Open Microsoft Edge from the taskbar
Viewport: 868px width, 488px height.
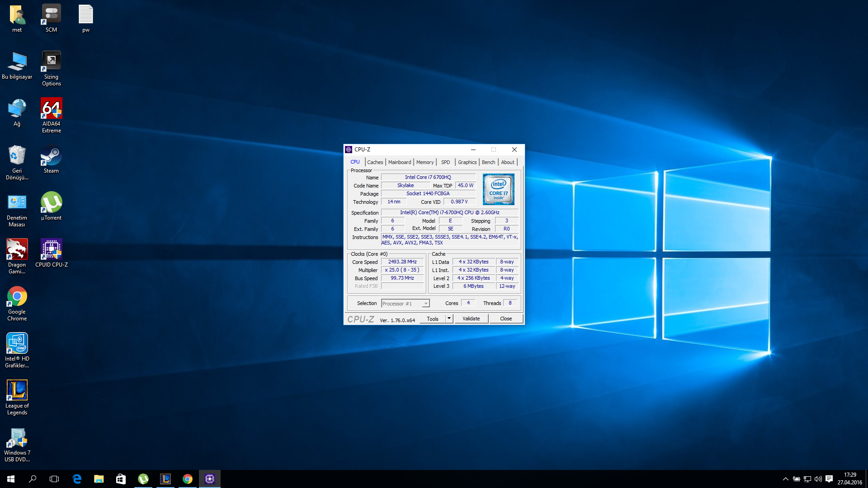point(77,479)
